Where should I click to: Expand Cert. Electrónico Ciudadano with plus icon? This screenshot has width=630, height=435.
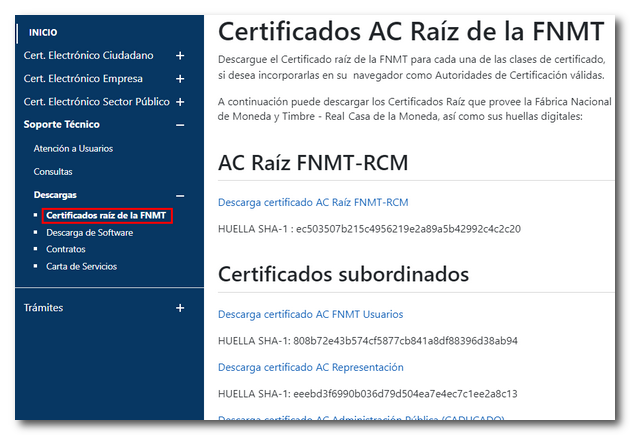[x=180, y=56]
